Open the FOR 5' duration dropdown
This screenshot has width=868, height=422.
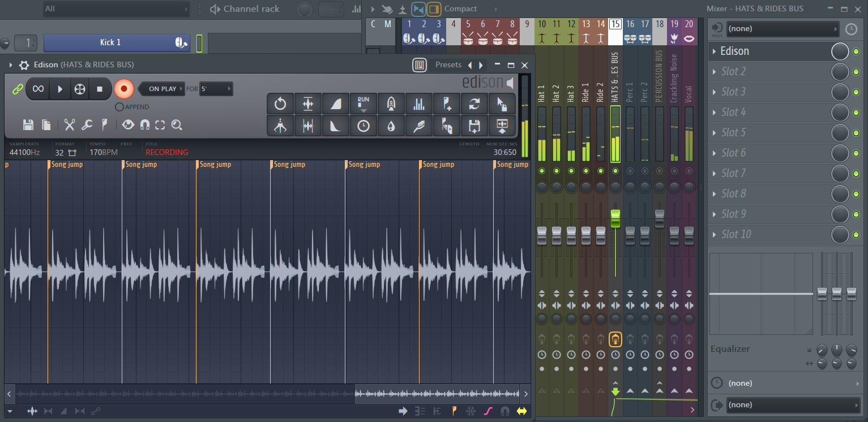(216, 89)
